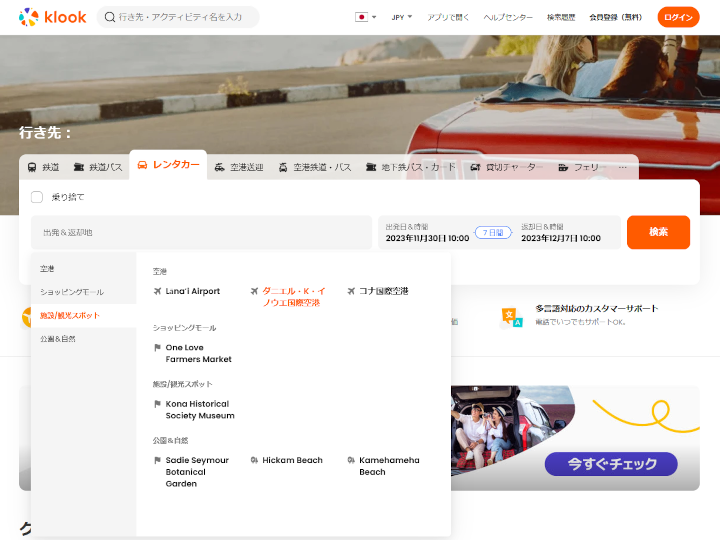Open the JPY currency dropdown
The height and width of the screenshot is (540, 720).
click(x=402, y=17)
